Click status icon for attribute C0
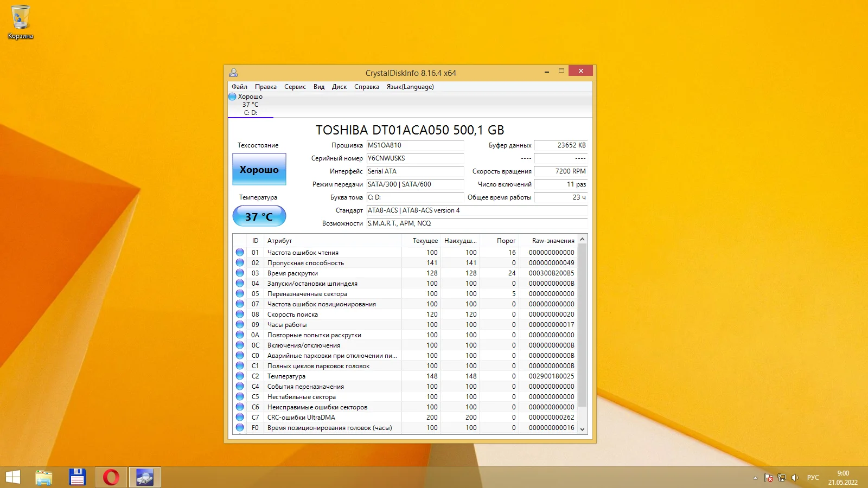The height and width of the screenshot is (488, 868). click(240, 355)
